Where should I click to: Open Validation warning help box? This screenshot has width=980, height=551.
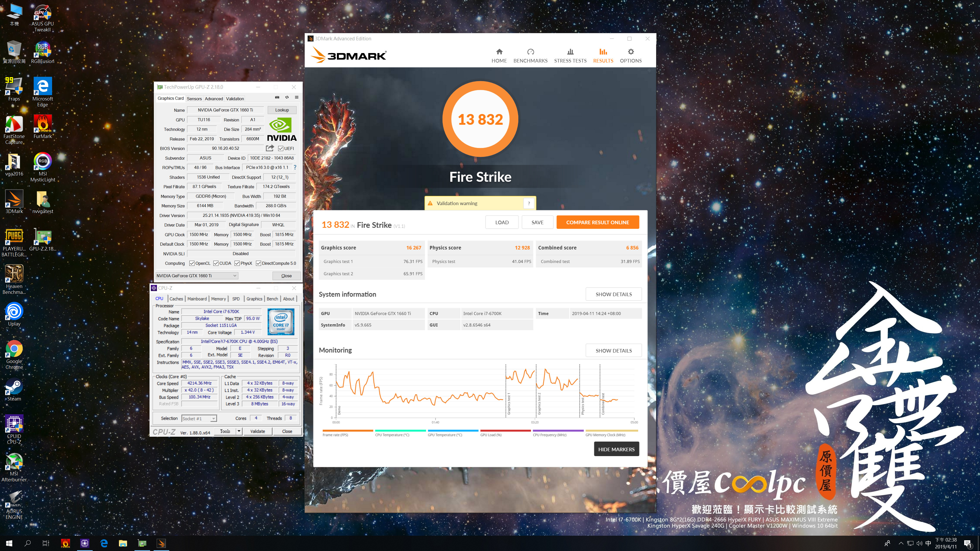[x=529, y=204]
